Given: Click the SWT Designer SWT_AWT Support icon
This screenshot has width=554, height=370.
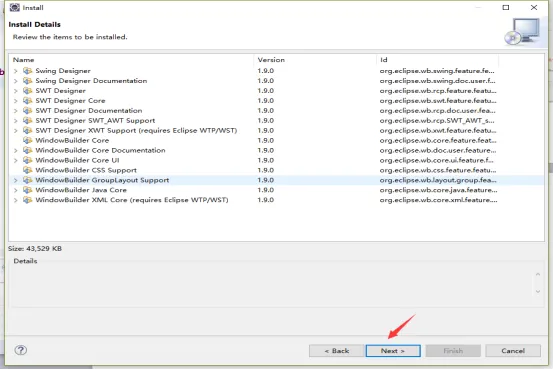Looking at the screenshot, I should (28, 120).
